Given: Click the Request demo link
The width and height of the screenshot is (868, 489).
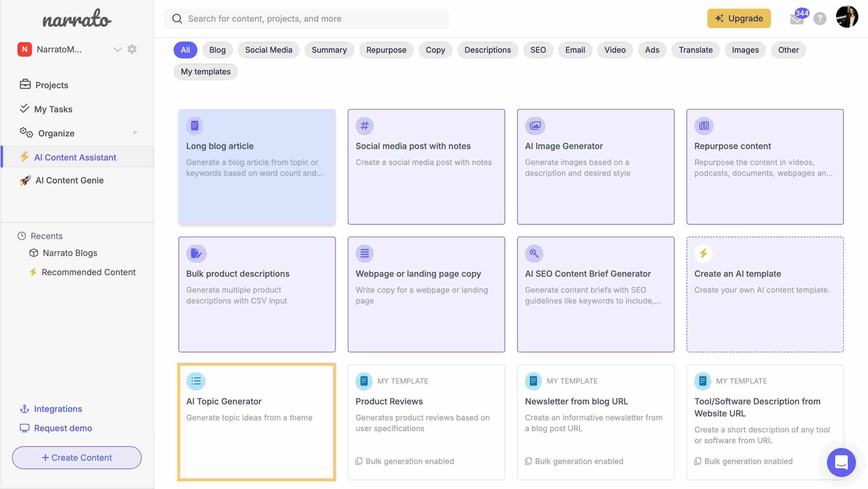Looking at the screenshot, I should point(63,428).
